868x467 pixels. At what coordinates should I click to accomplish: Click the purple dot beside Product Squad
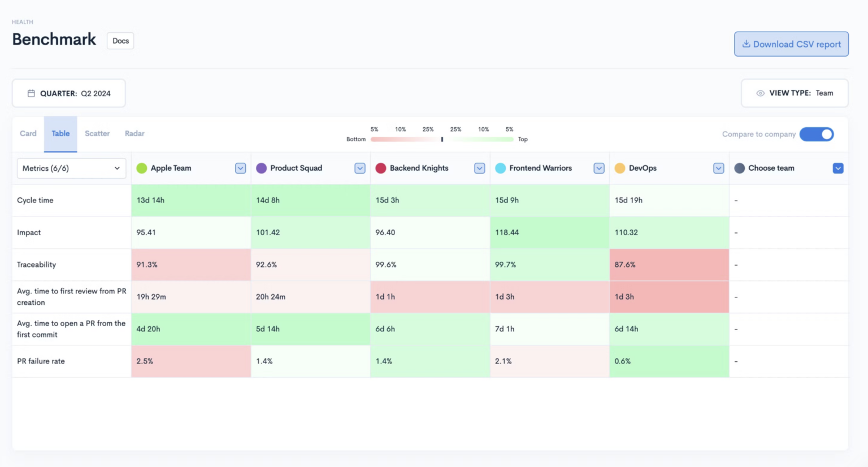click(x=261, y=168)
